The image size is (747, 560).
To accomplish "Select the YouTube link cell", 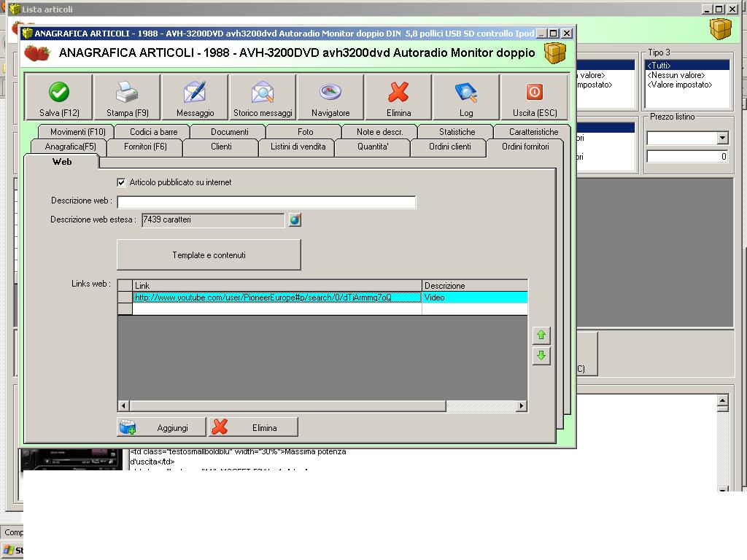I will [x=276, y=297].
